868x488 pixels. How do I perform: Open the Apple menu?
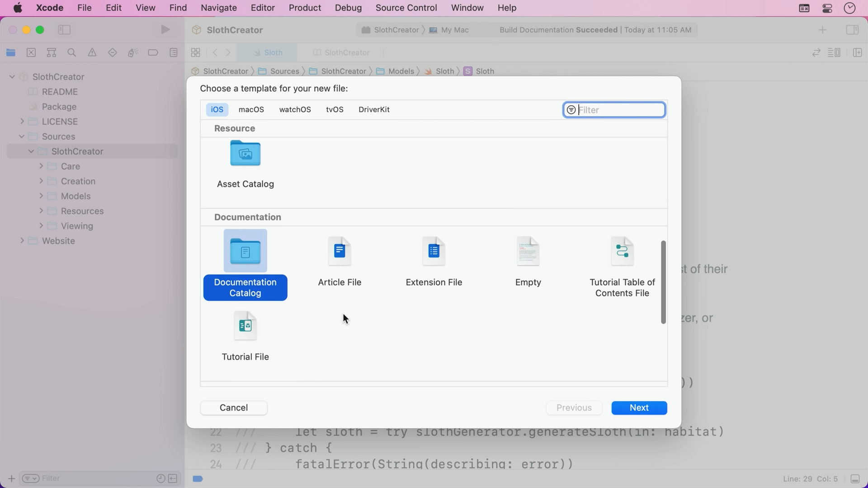[18, 8]
